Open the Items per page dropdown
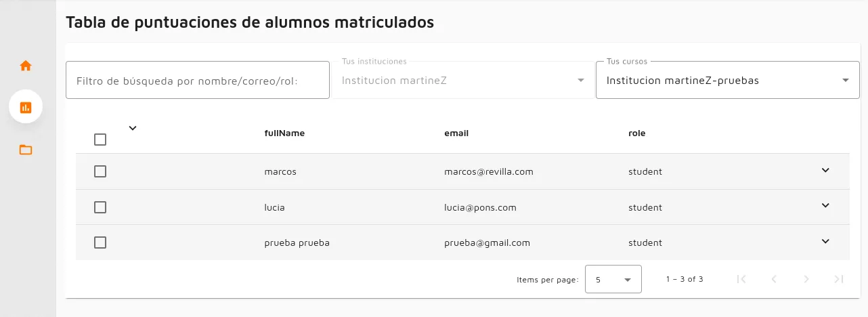The height and width of the screenshot is (317, 868). [613, 279]
